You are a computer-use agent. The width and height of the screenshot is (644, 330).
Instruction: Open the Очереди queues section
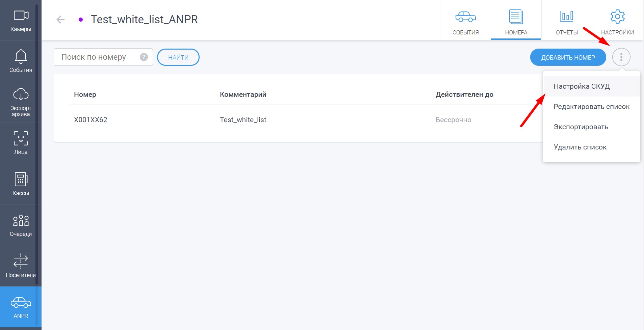click(21, 225)
